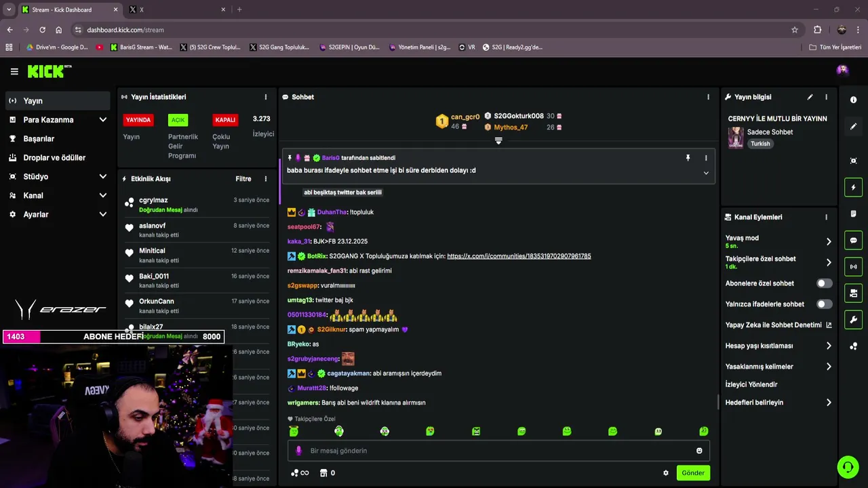
Task: Reload the page
Action: pos(42,30)
